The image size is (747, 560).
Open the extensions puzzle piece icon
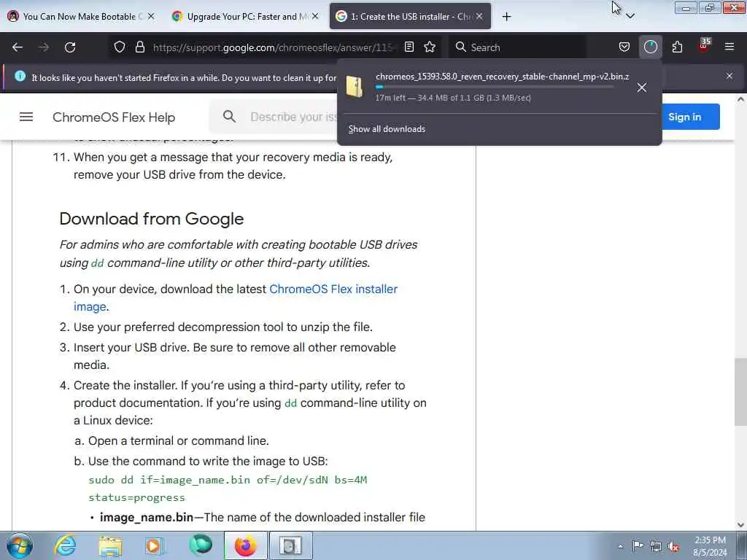click(x=677, y=47)
